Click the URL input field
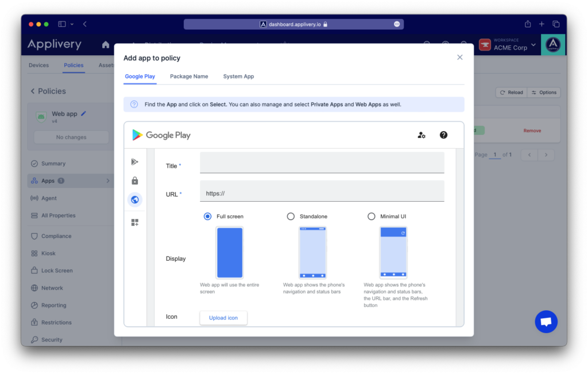 click(x=322, y=191)
